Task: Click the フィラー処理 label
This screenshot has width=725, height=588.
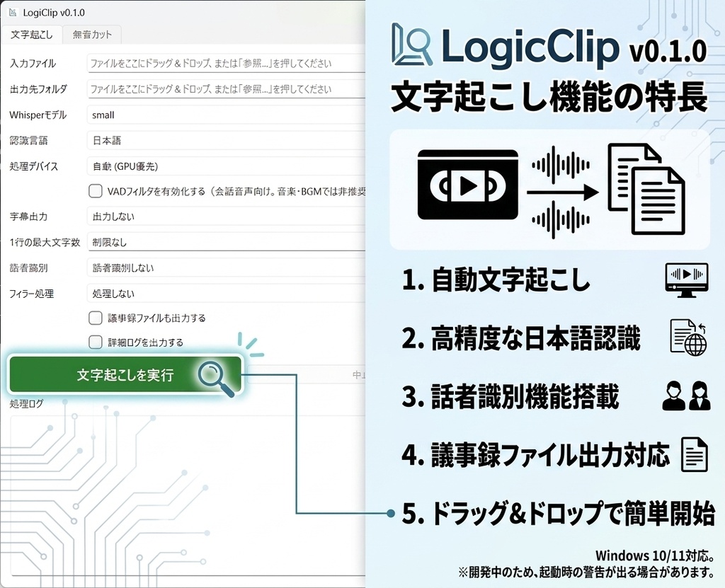Action: (31, 294)
